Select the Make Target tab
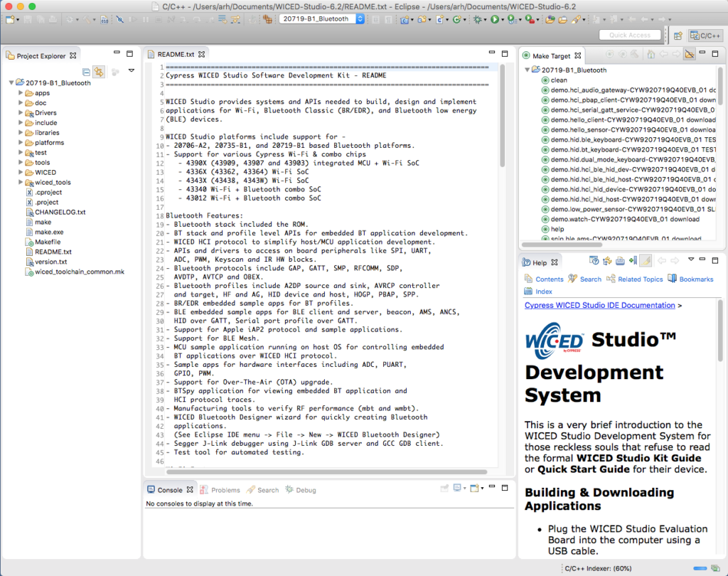Image resolution: width=728 pixels, height=576 pixels. point(551,55)
